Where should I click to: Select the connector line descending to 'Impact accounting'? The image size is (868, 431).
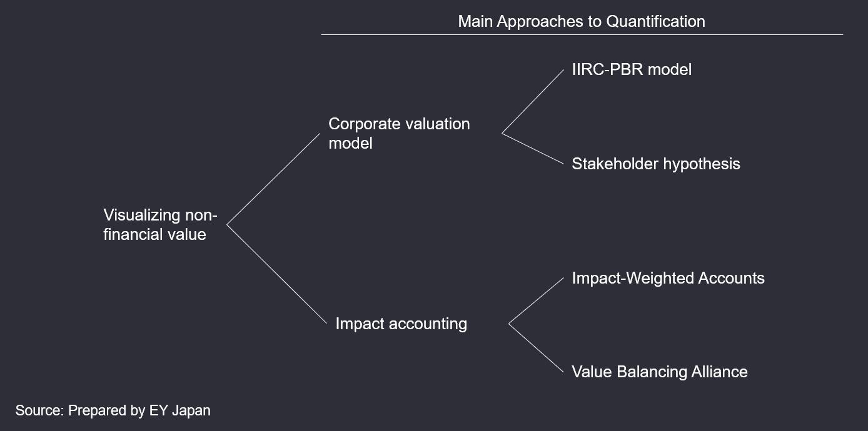(x=277, y=275)
